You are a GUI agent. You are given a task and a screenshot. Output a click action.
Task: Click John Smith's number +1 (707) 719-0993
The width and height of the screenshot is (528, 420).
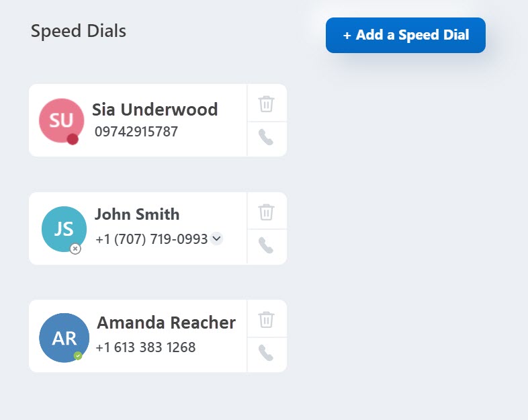(x=152, y=239)
